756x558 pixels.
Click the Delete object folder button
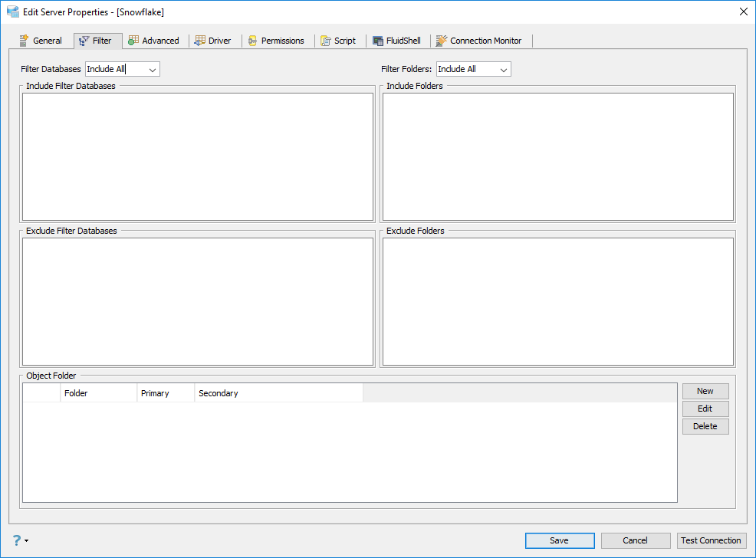(x=705, y=426)
